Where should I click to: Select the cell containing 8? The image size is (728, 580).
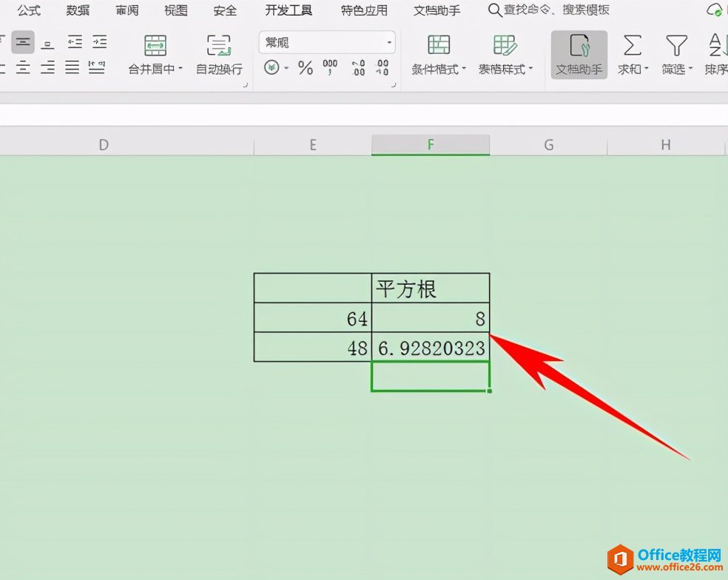[431, 317]
